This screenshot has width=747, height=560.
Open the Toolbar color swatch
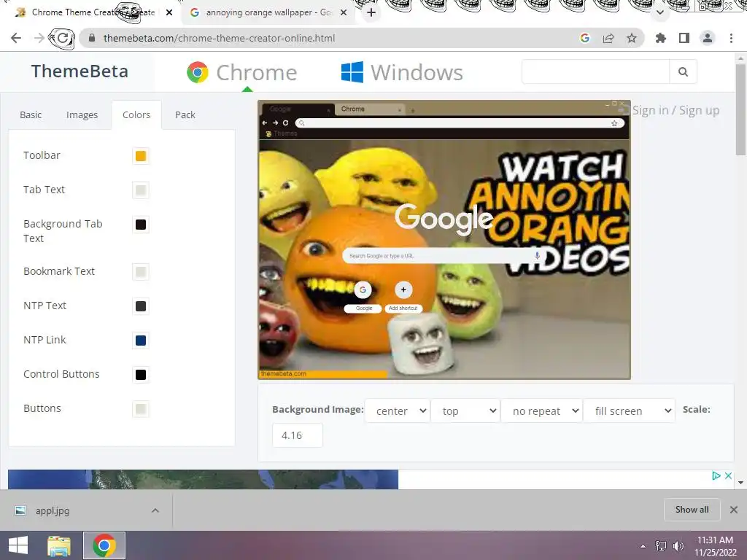141,156
